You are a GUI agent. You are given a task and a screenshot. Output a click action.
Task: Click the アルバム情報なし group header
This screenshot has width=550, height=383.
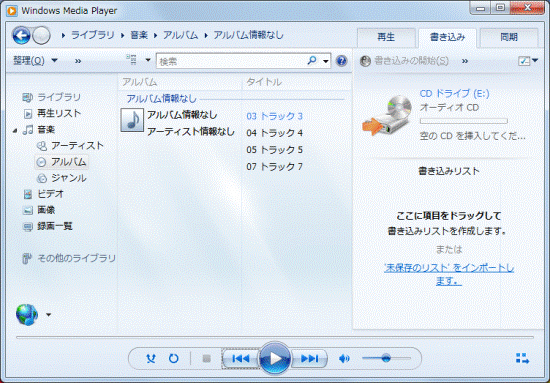click(x=161, y=99)
